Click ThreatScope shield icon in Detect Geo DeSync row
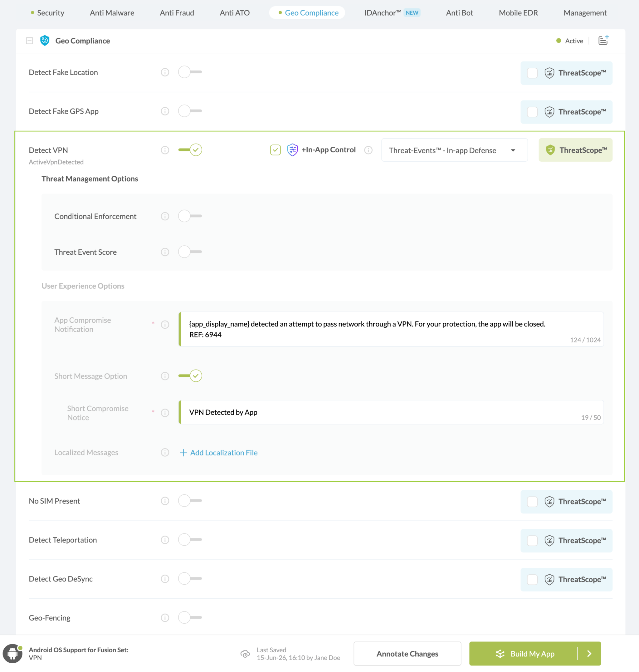 coord(549,579)
